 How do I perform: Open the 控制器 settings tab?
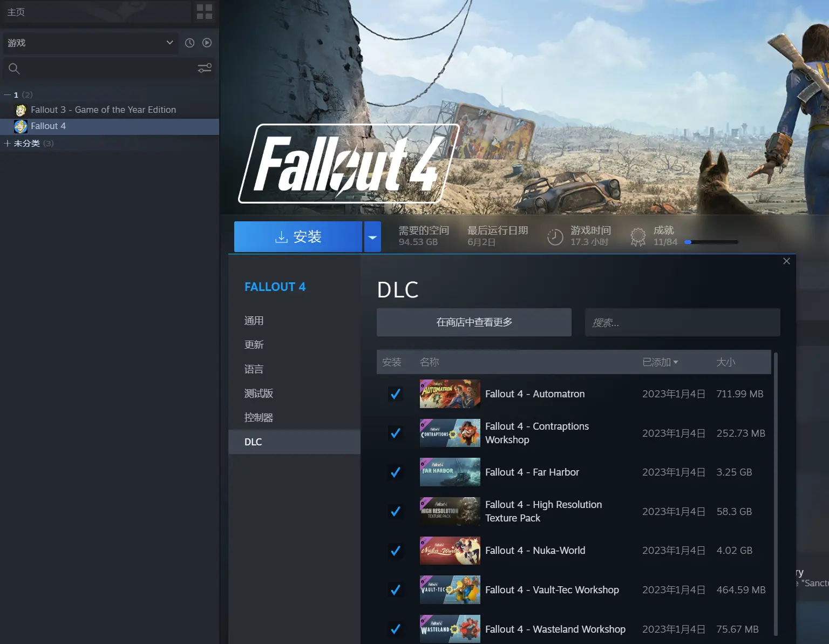click(294, 418)
